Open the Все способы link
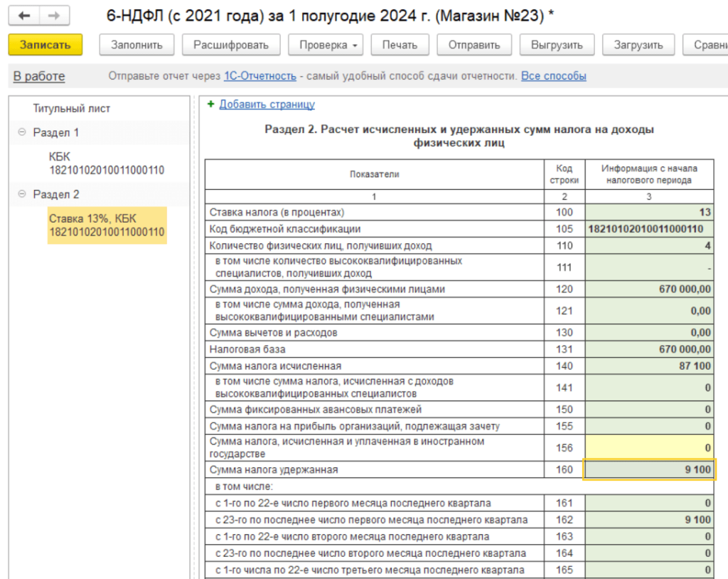Viewport: 728px width, 579px height. pos(554,76)
